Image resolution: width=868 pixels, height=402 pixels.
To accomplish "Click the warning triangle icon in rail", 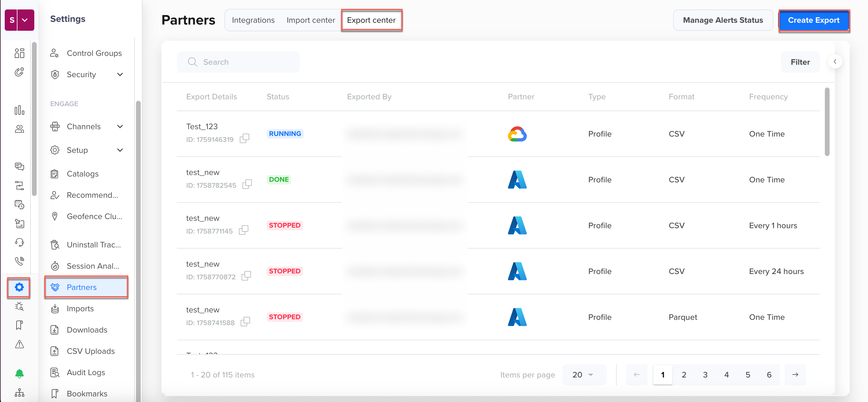I will [x=19, y=344].
